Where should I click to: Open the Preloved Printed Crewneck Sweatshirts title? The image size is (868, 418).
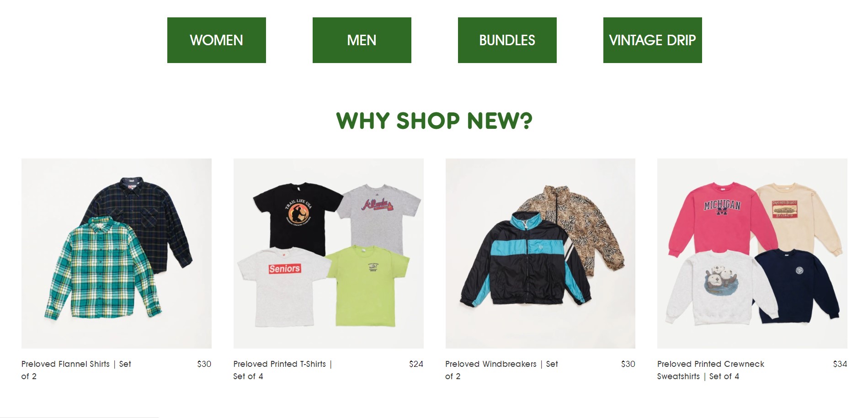pyautogui.click(x=711, y=370)
